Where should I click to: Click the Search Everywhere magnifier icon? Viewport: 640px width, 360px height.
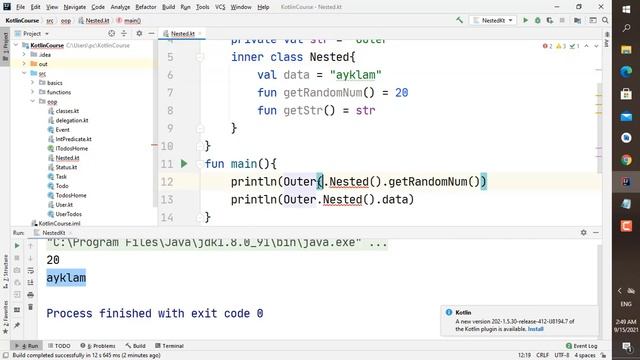pyautogui.click(x=605, y=20)
